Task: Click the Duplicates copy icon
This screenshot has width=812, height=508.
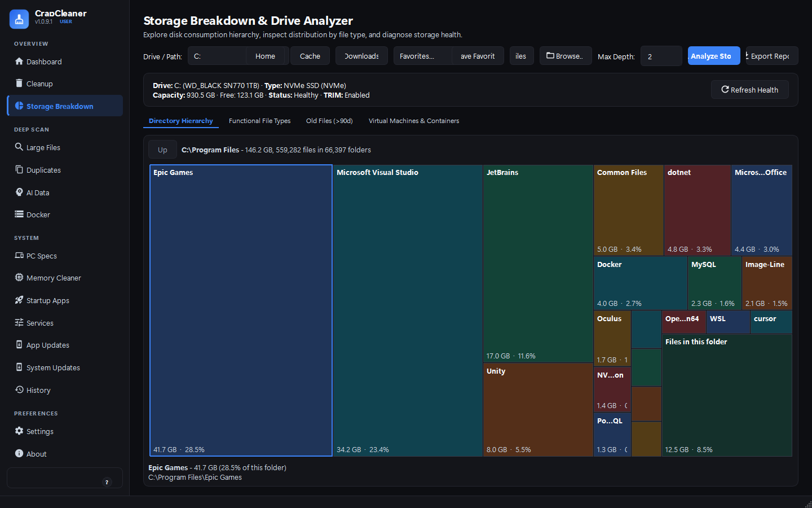Action: pyautogui.click(x=19, y=170)
